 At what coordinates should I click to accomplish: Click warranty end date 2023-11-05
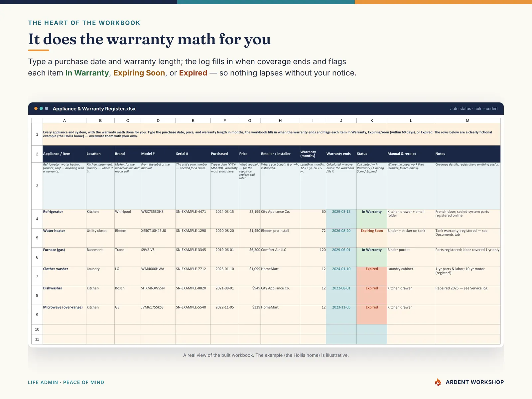[x=341, y=315]
